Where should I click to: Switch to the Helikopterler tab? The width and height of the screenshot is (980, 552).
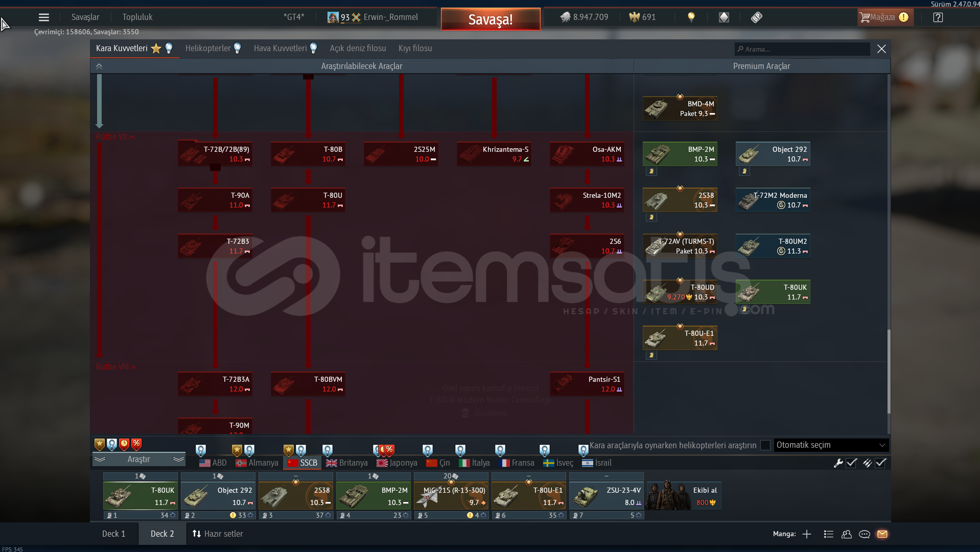click(x=213, y=49)
